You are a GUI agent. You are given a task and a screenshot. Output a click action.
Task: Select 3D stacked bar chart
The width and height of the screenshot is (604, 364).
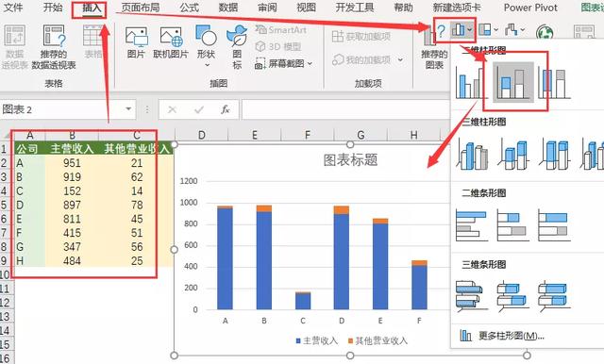(x=512, y=296)
